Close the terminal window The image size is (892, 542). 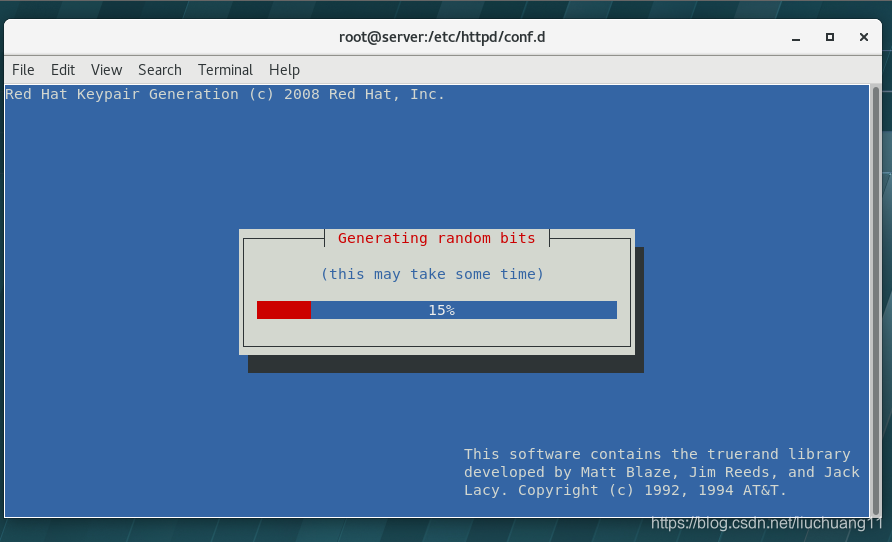(x=864, y=37)
